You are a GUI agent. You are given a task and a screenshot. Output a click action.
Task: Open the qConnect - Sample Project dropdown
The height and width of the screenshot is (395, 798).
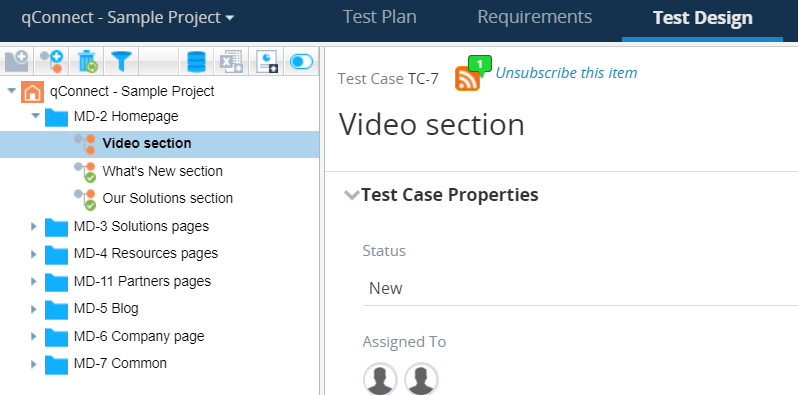pyautogui.click(x=128, y=17)
